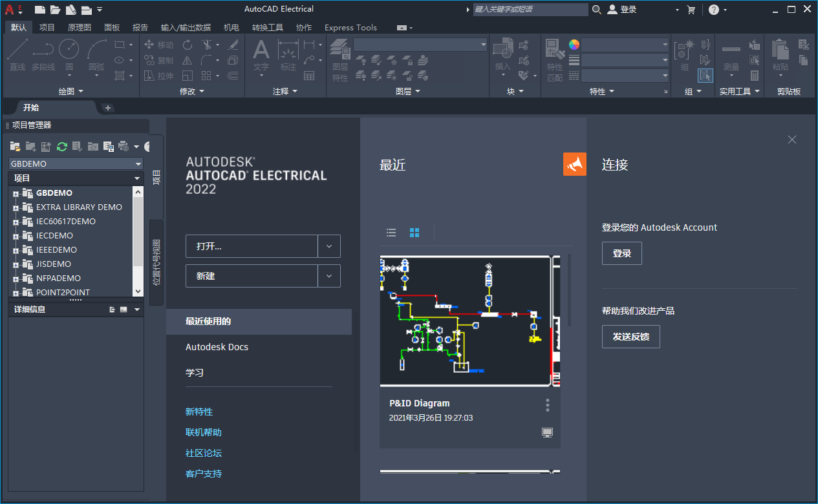Screen dimensions: 818x504
Task: Click the 拉伸 (Stretch) tool
Action: pos(158,76)
